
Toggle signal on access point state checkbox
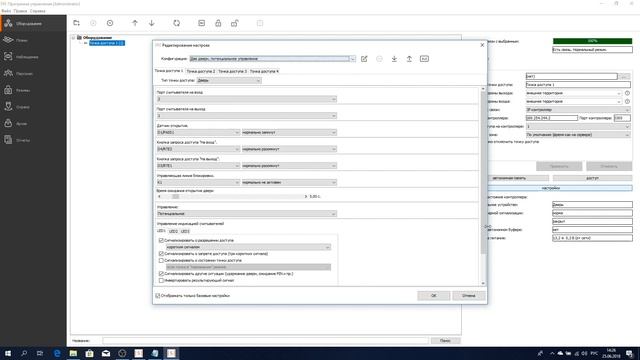[161, 260]
